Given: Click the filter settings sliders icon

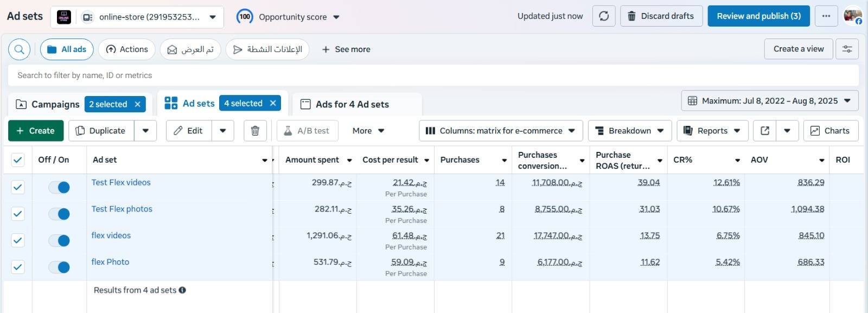Looking at the screenshot, I should (x=847, y=49).
